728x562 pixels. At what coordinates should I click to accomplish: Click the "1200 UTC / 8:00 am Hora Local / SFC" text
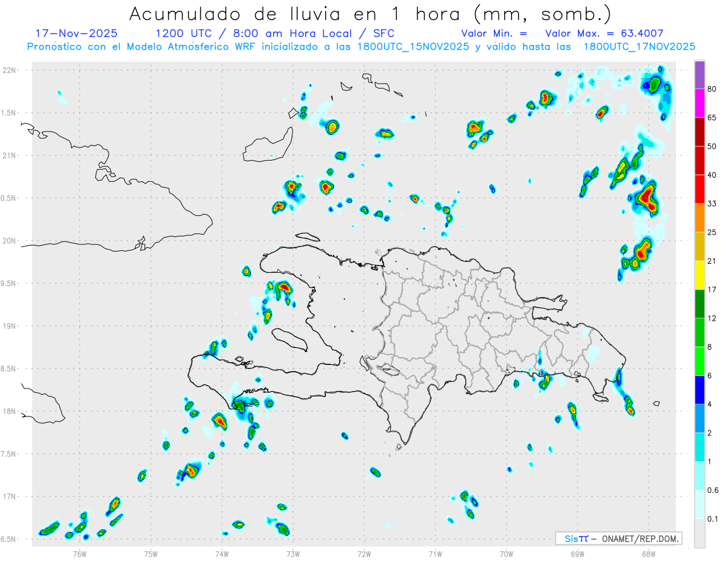coord(275,33)
